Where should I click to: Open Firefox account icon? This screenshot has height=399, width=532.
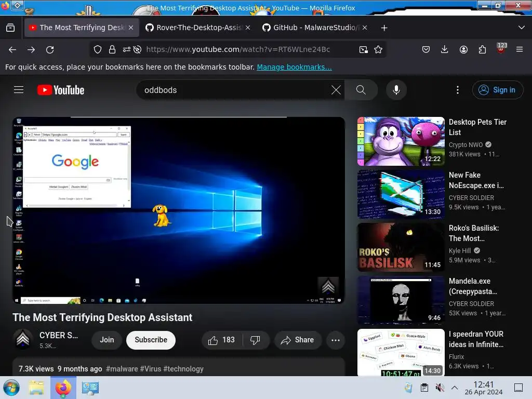click(463, 49)
